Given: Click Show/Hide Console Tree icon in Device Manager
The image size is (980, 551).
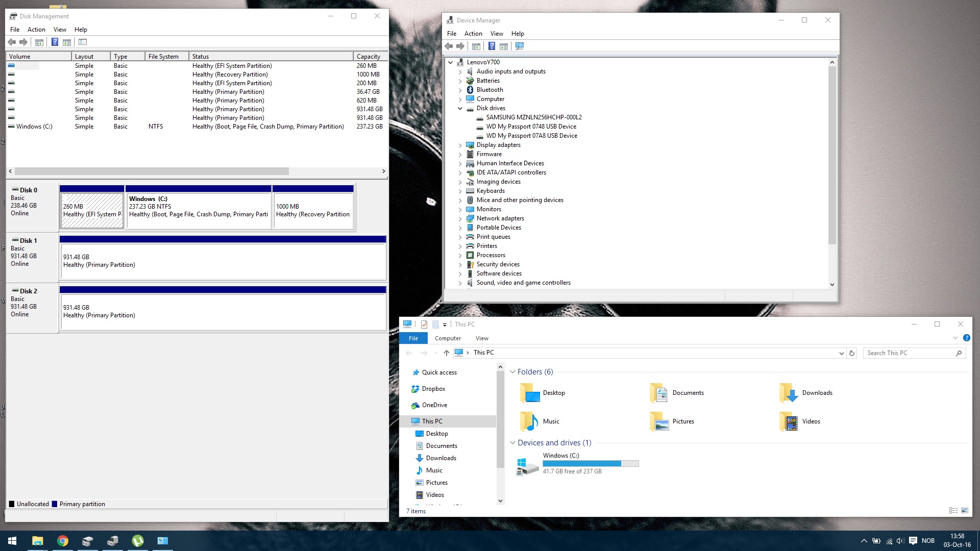Looking at the screenshot, I should [476, 46].
